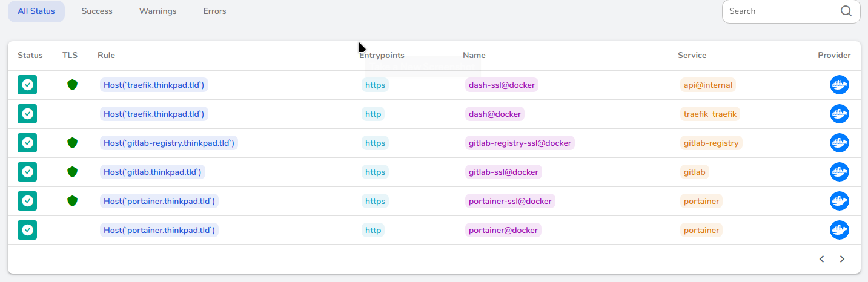The height and width of the screenshot is (282, 868).
Task: Show only routers with Warnings
Action: pyautogui.click(x=157, y=11)
